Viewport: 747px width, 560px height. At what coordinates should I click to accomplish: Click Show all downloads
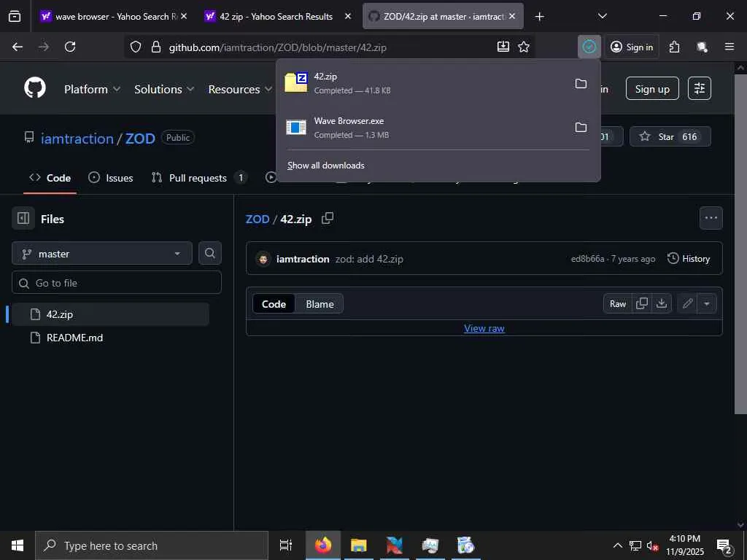pyautogui.click(x=326, y=166)
